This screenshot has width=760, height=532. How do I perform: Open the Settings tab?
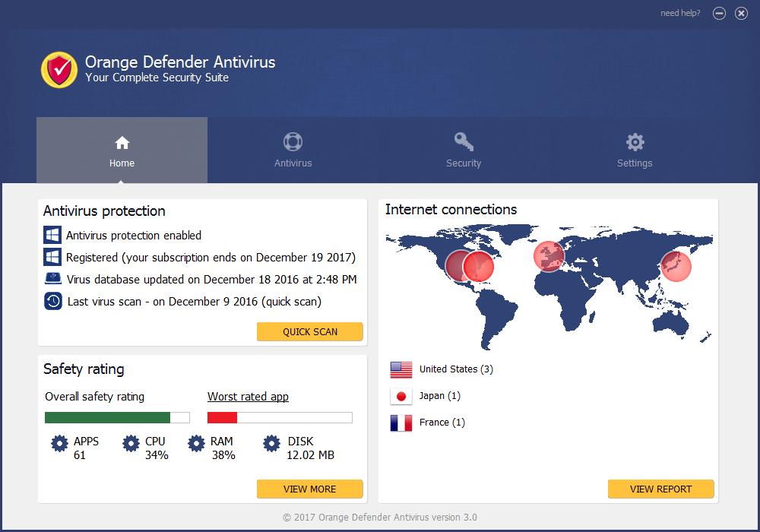tap(635, 150)
